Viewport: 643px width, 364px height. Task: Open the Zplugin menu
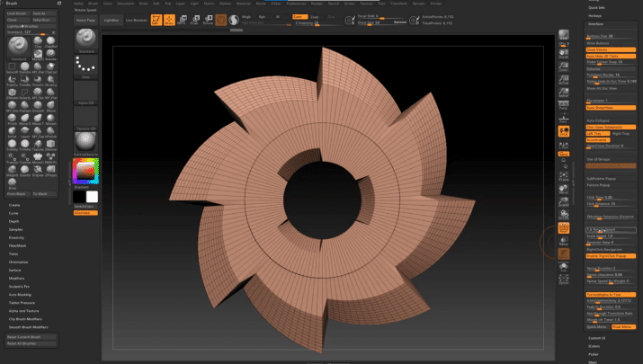tap(418, 4)
